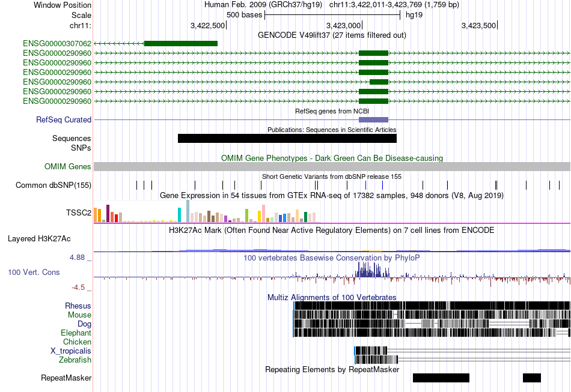Click the 3,422,500 ruler position
This screenshot has width=571, height=392.
pos(208,25)
